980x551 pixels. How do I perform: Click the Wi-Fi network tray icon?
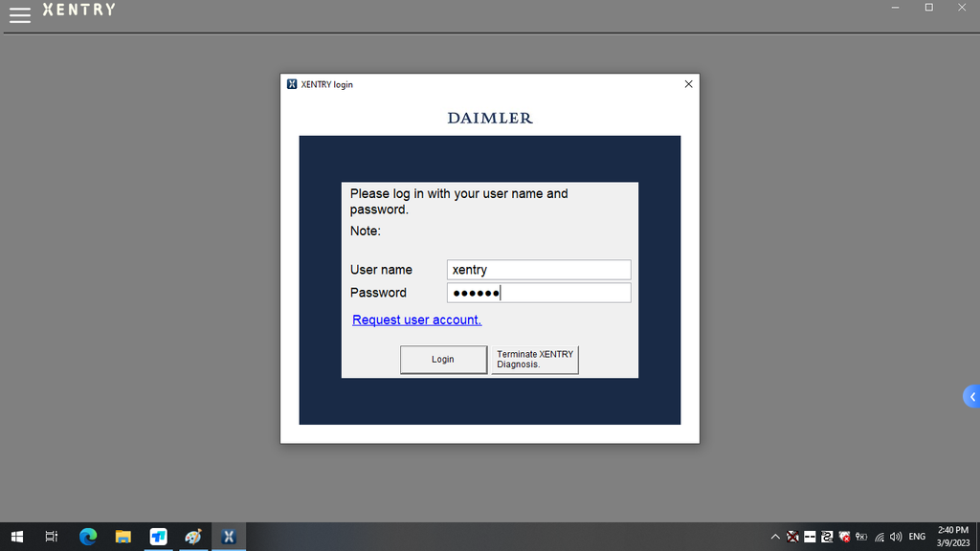point(880,537)
